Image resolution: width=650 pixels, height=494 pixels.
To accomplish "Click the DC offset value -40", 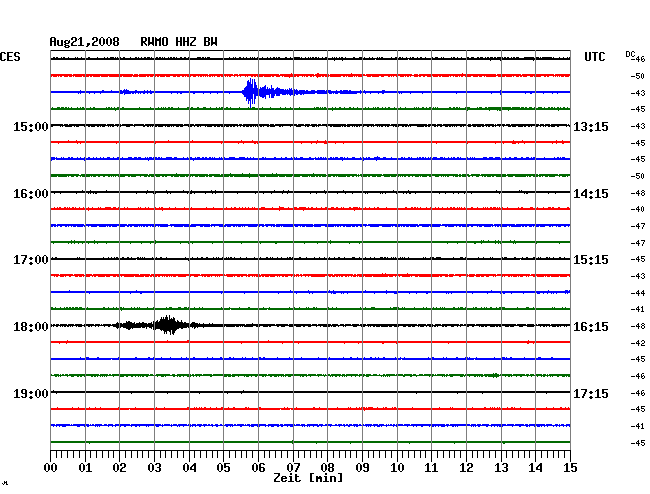I will tap(638, 209).
